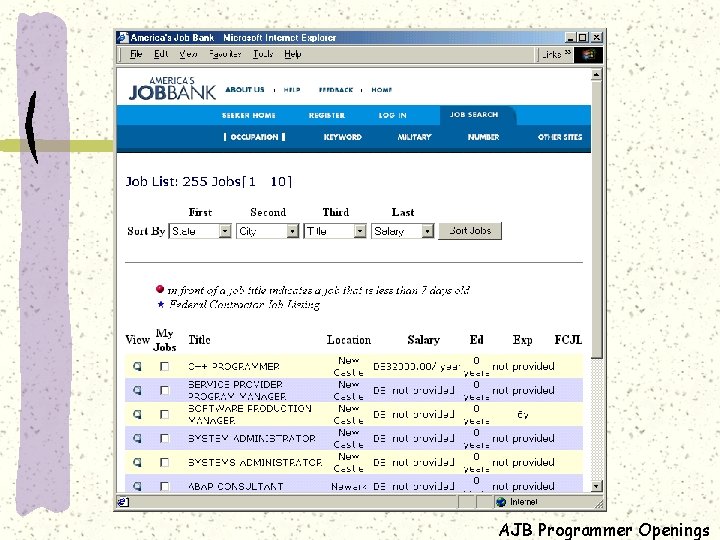This screenshot has width=720, height=540.
Task: Open the Second sort dropdown showing City
Action: 268,231
